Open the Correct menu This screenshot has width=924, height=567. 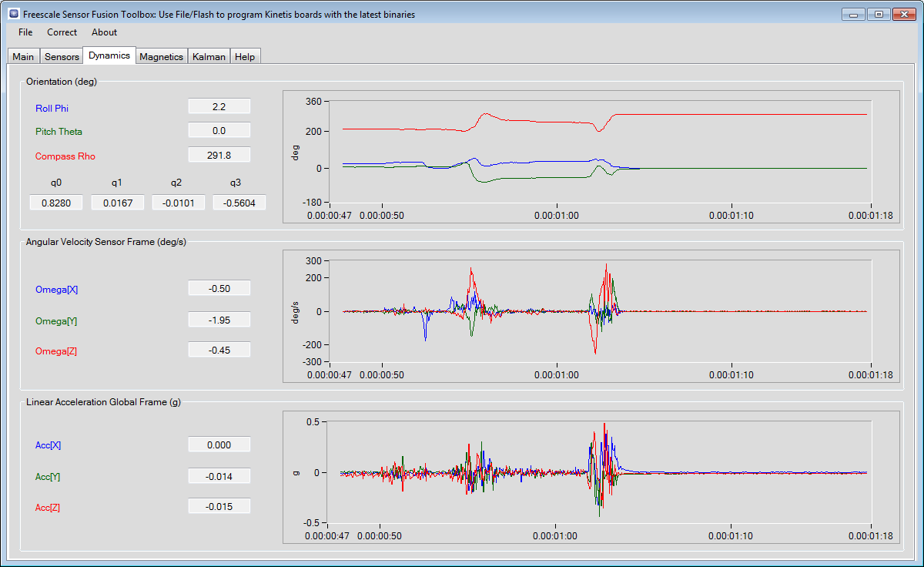pyautogui.click(x=62, y=32)
